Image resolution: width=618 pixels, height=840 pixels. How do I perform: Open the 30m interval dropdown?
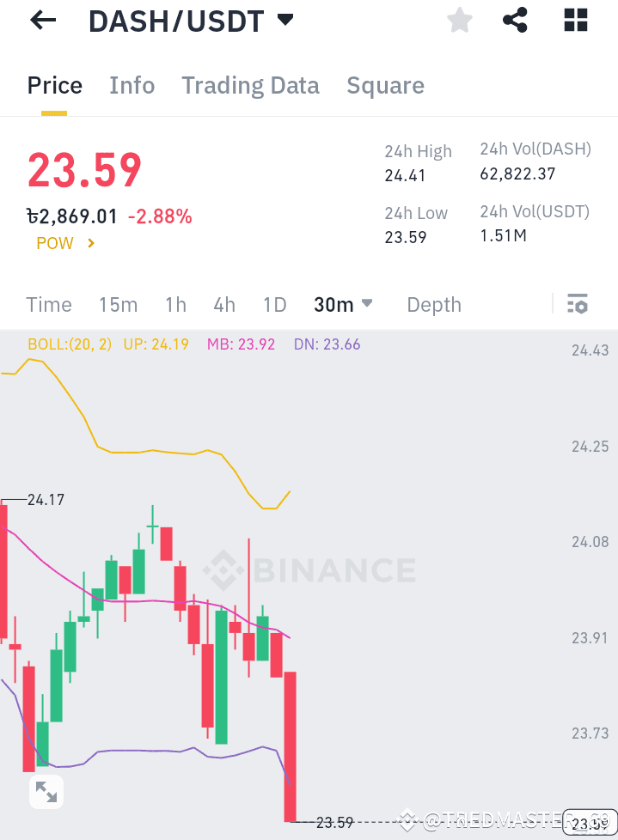click(x=343, y=305)
